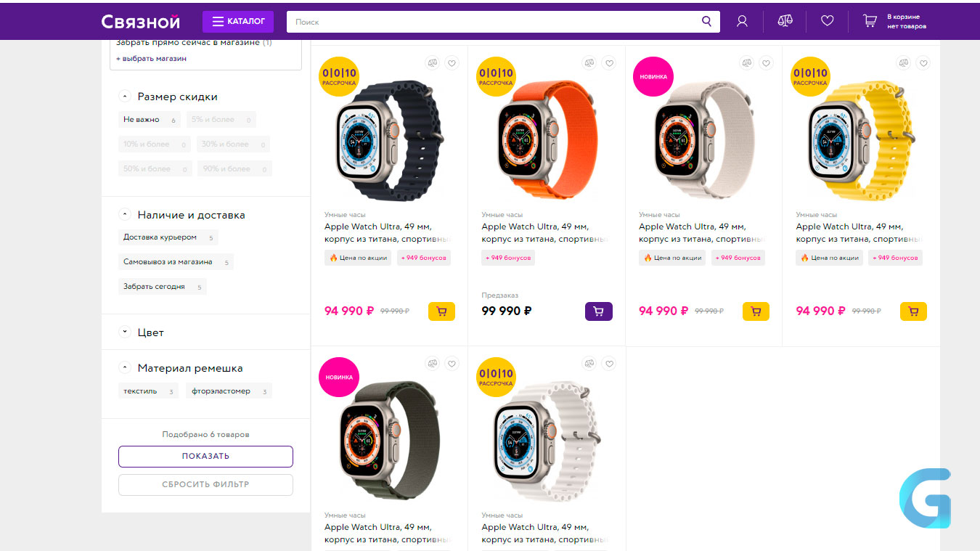The width and height of the screenshot is (980, 551).
Task: Open the 'Каталог' menu
Action: tap(238, 22)
